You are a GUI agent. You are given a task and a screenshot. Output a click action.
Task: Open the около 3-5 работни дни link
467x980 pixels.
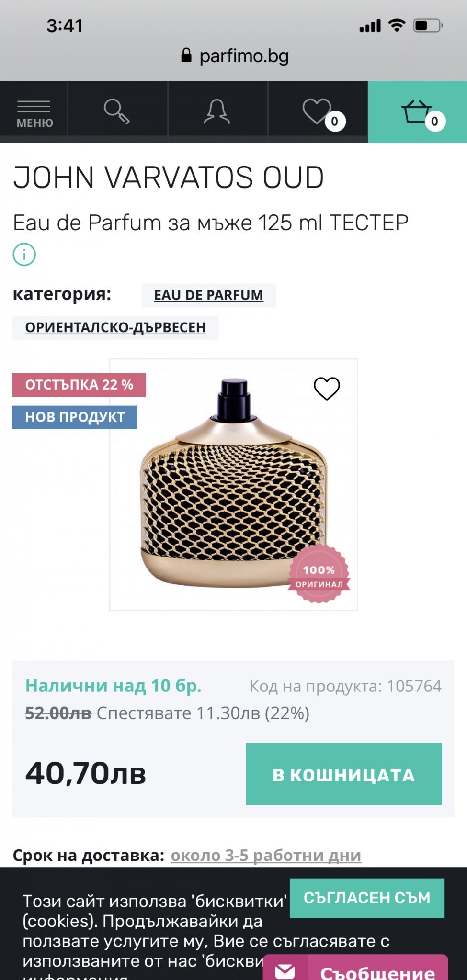(x=266, y=855)
